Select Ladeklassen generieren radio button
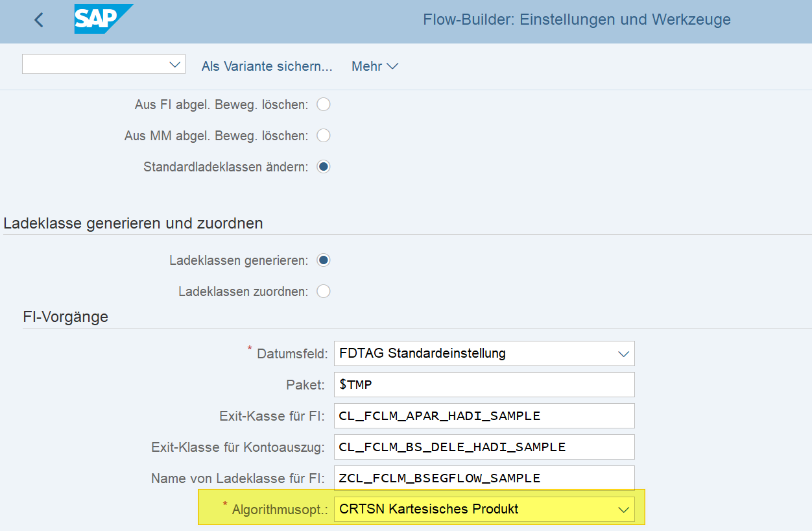 pyautogui.click(x=323, y=260)
